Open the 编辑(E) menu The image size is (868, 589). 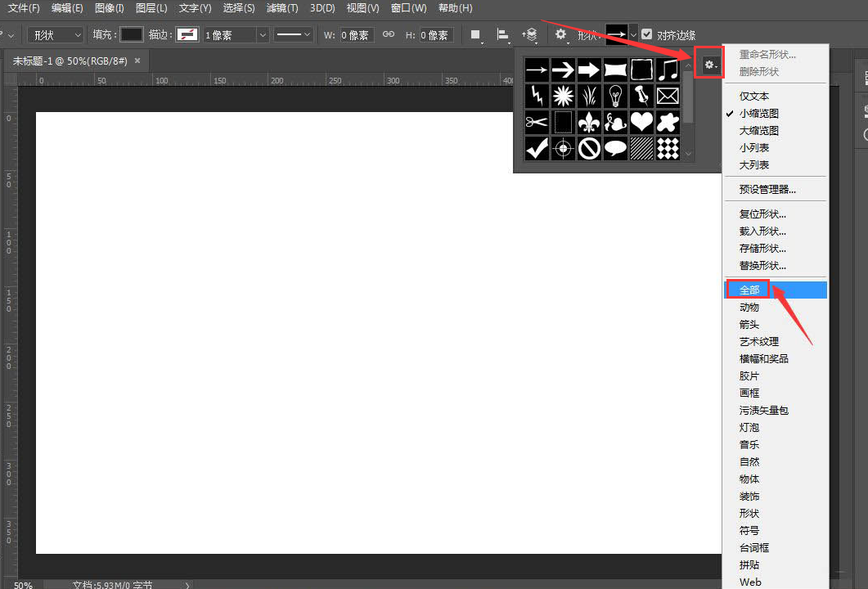(x=67, y=8)
